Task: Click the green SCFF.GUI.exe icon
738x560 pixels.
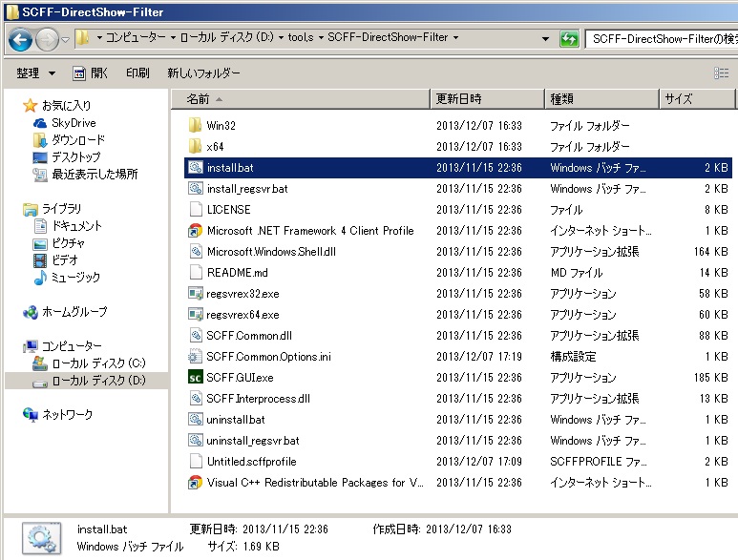Action: [x=195, y=377]
